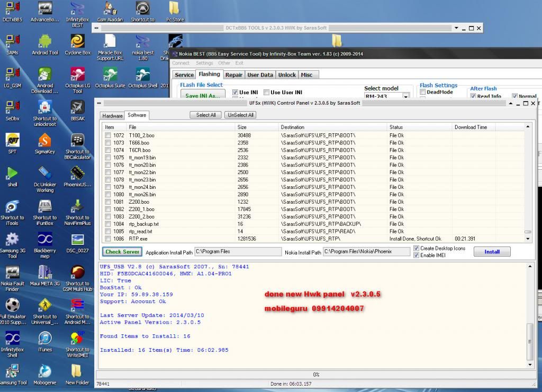Open the shell desktop icon
542x392 pixels.
coord(13,177)
